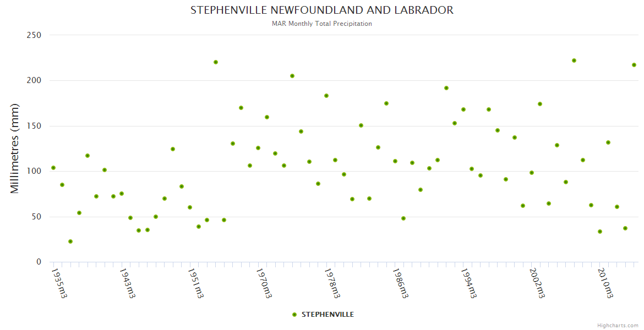Select the first data point at 1935m3

53,168
